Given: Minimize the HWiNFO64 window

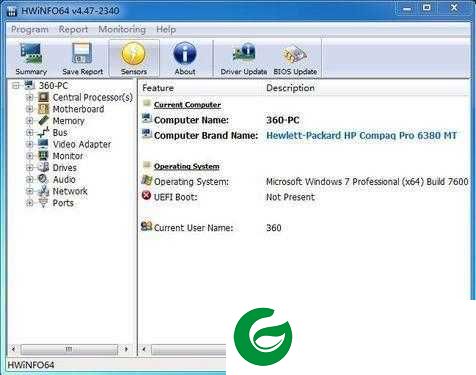Looking at the screenshot, I should pyautogui.click(x=407, y=8).
